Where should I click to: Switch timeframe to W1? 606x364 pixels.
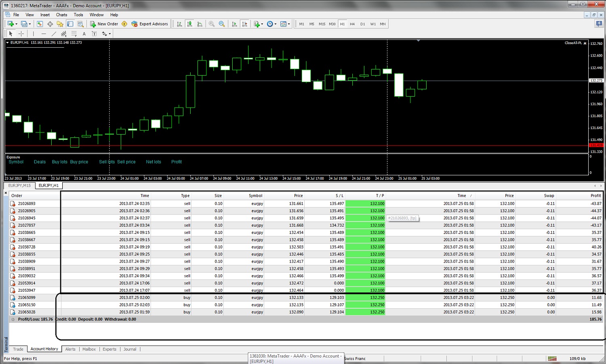tap(373, 24)
